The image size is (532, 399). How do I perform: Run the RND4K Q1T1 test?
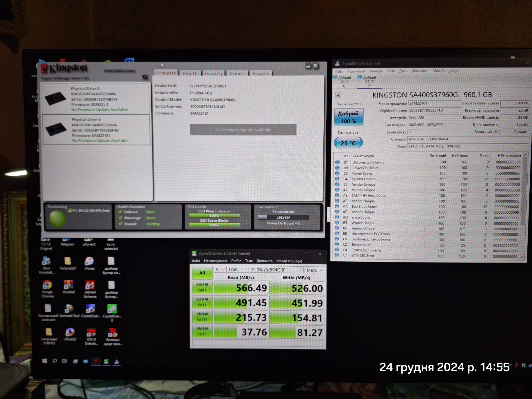(202, 331)
